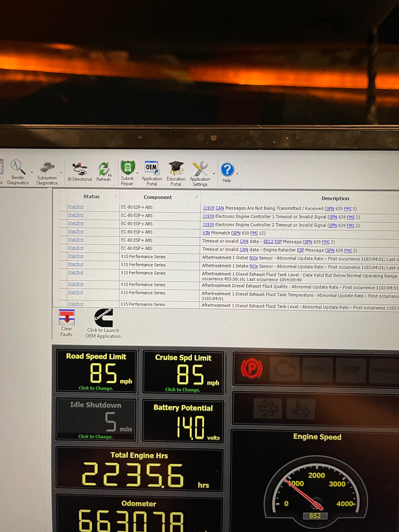
Task: Click Road Speed Limit Click to Change
Action: 96,388
